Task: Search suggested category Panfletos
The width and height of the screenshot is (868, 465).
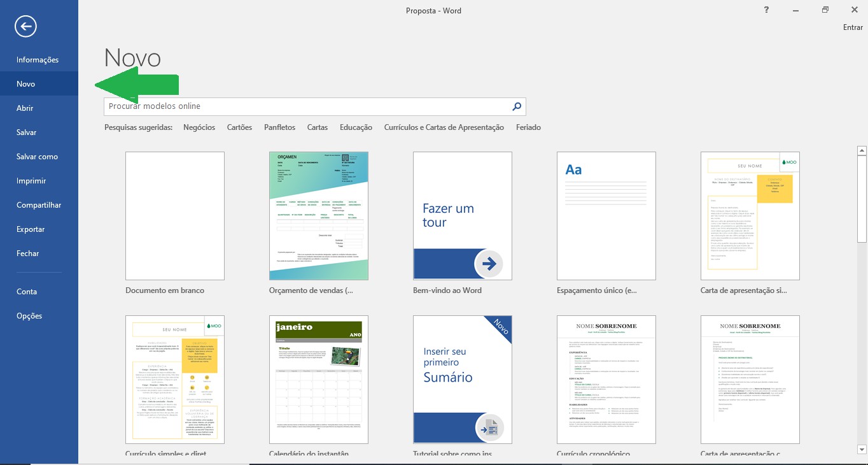Action: (x=280, y=127)
